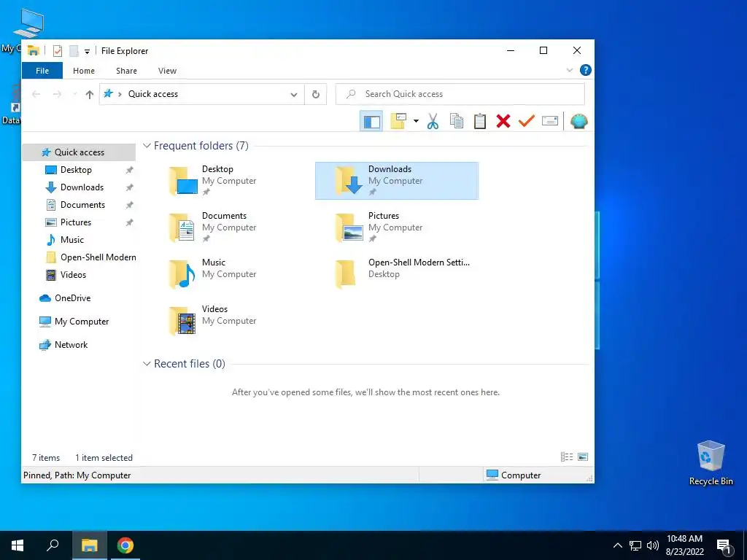Viewport: 747px width, 560px height.
Task: Click the Paste clipboard icon
Action: (x=480, y=122)
